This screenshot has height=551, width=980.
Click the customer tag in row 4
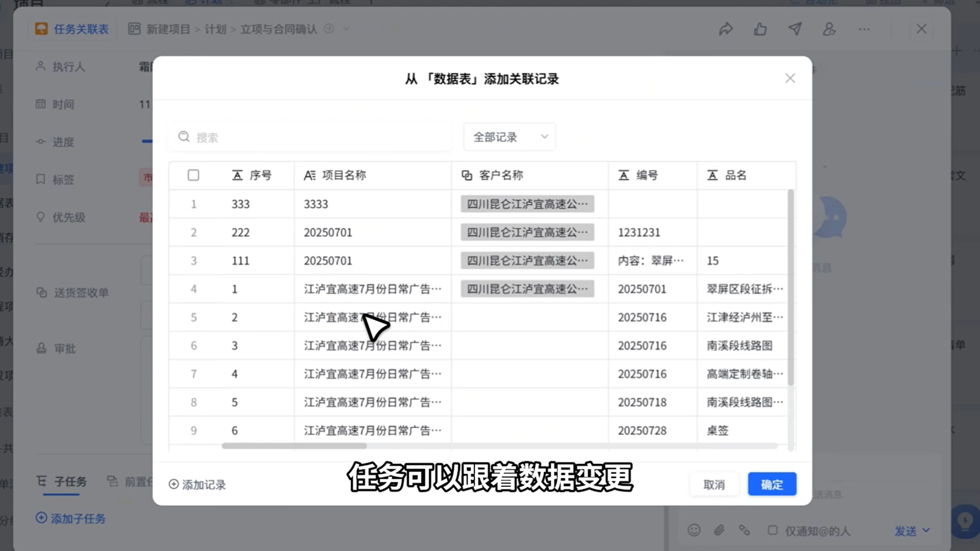pyautogui.click(x=527, y=289)
